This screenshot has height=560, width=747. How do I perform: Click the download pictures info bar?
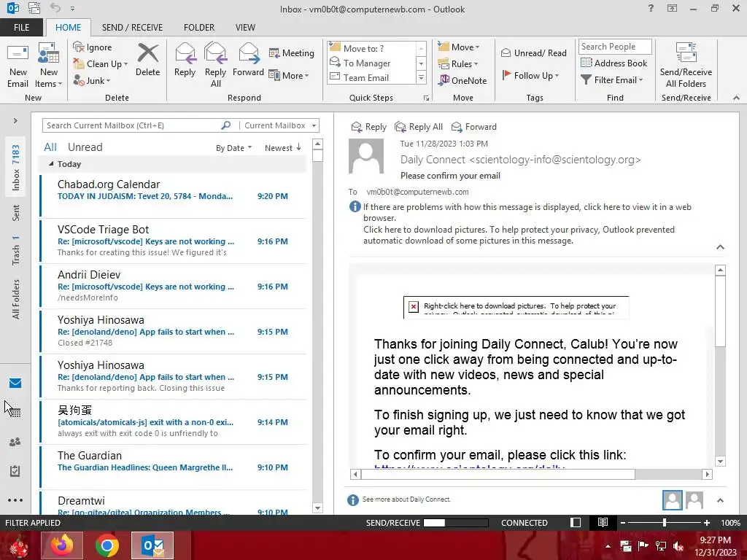click(519, 235)
